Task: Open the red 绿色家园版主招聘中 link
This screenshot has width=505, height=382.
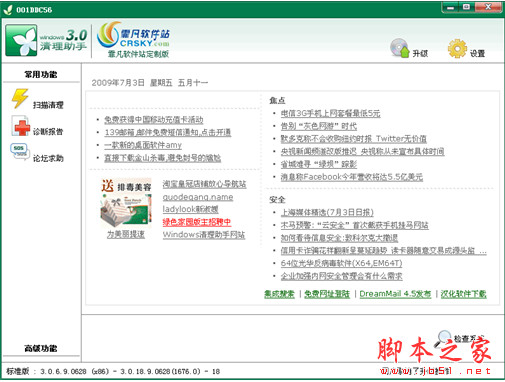Action: 197,222
